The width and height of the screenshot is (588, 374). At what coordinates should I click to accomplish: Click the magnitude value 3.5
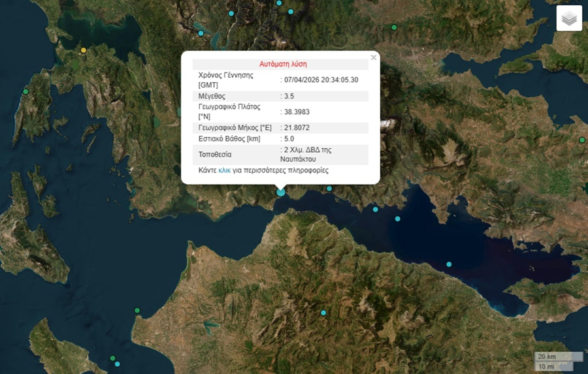(x=289, y=96)
